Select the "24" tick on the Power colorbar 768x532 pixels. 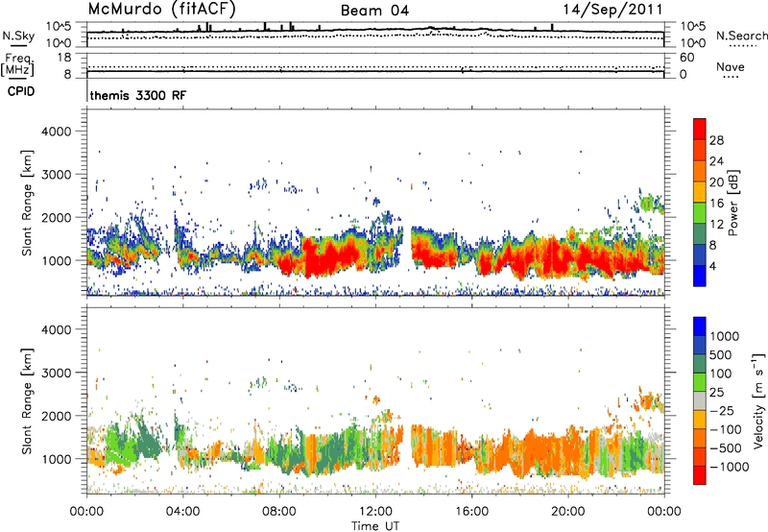(716, 161)
